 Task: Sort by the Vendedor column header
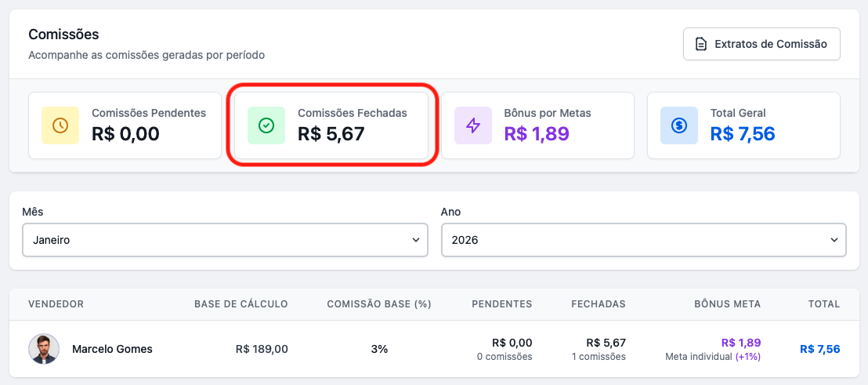pyautogui.click(x=56, y=304)
